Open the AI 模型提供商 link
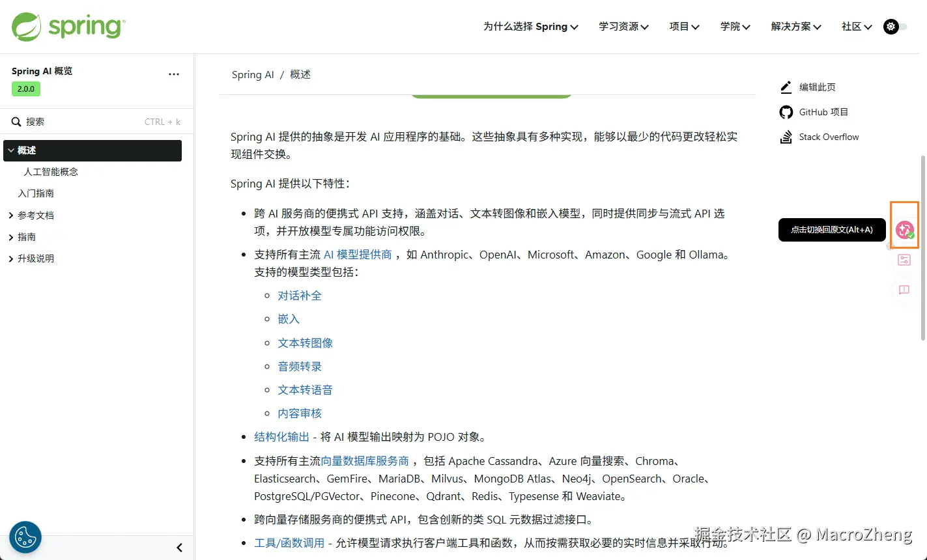The height and width of the screenshot is (560, 927). coord(358,255)
